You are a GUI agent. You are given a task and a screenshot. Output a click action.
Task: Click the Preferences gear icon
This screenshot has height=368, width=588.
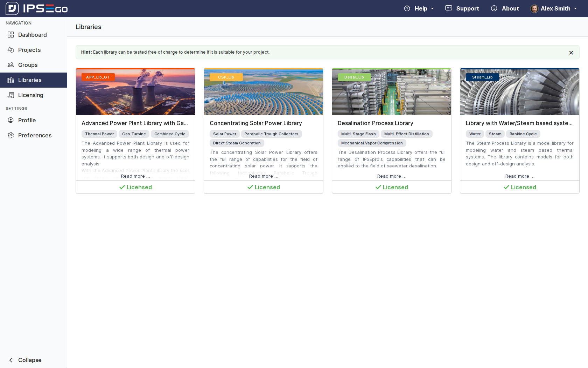(11, 135)
